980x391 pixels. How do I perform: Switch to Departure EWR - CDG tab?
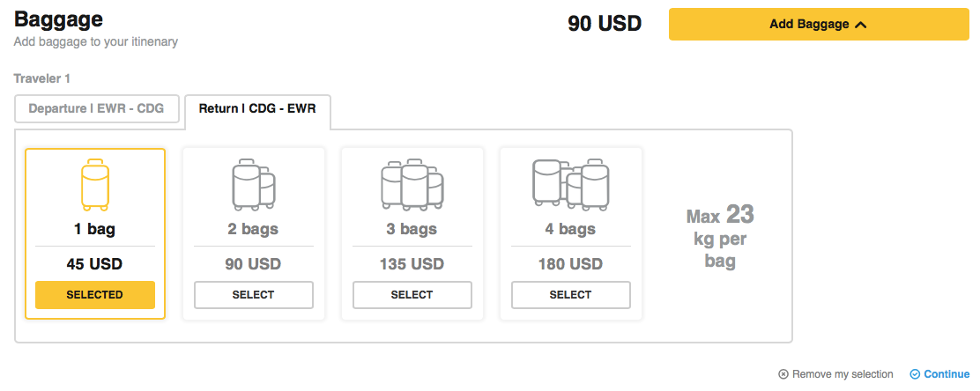tap(97, 109)
